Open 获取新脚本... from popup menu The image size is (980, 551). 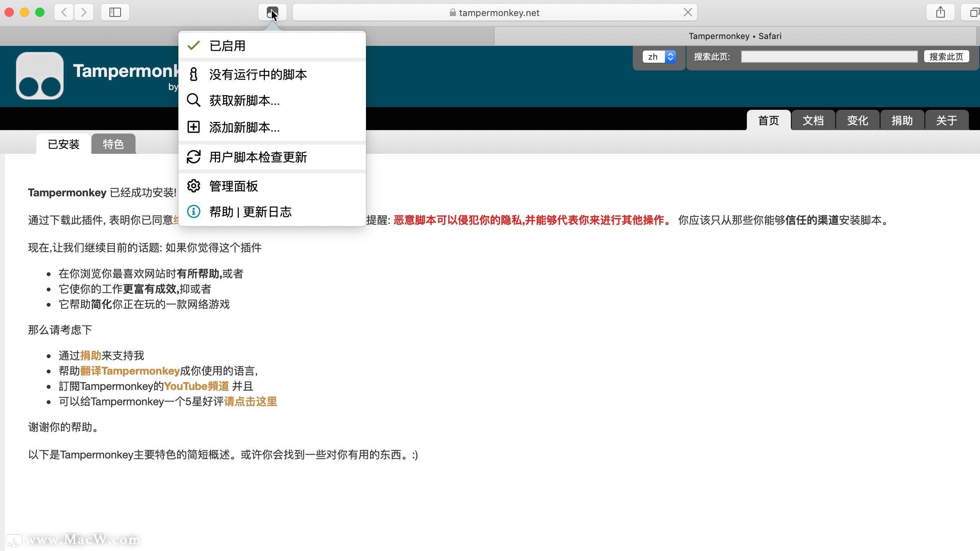272,101
